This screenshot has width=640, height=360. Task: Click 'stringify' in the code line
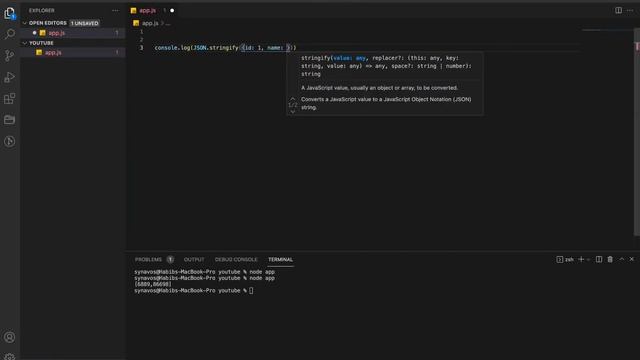224,48
